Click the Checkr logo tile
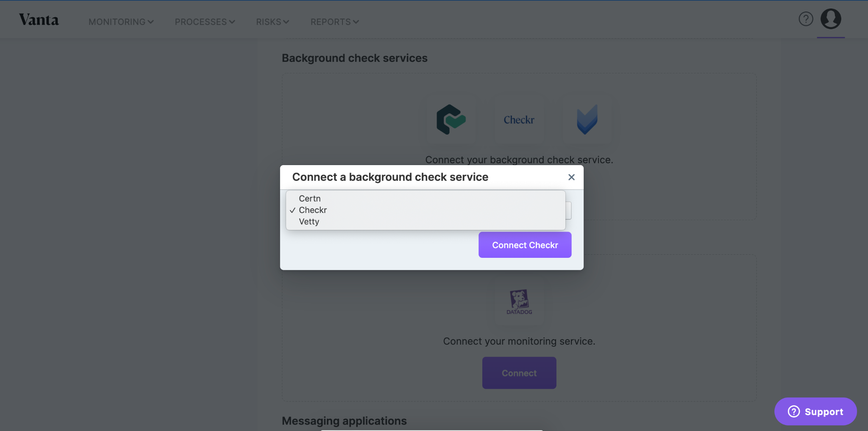This screenshot has width=868, height=431. click(519, 120)
